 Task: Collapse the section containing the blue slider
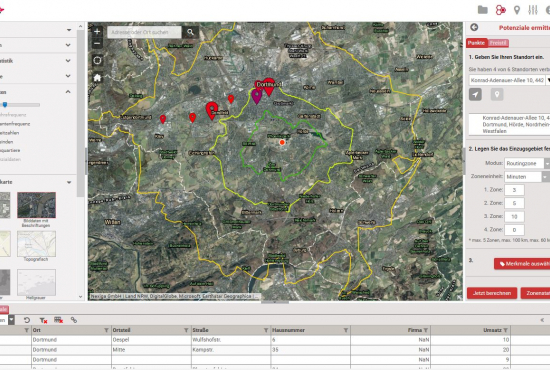68,92
